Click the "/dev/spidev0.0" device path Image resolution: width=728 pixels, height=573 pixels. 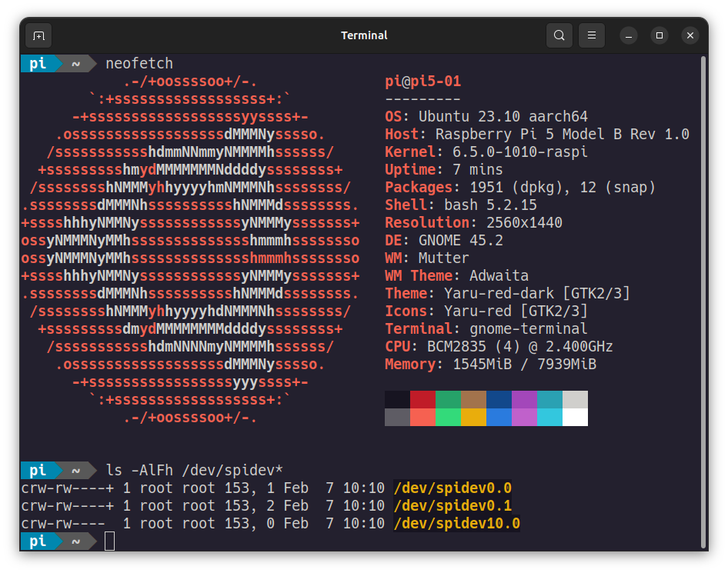452,488
